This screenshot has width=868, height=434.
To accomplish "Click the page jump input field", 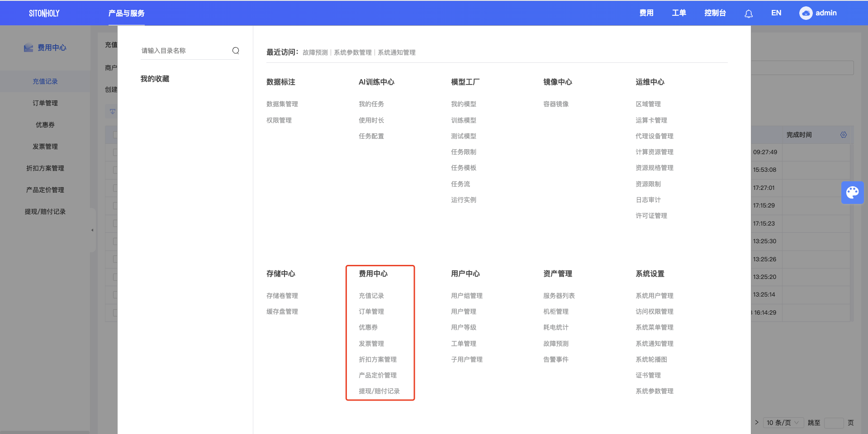I will pyautogui.click(x=834, y=423).
